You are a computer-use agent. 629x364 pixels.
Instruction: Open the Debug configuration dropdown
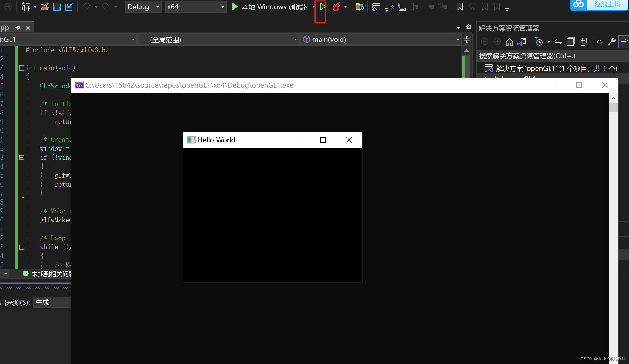click(x=143, y=7)
